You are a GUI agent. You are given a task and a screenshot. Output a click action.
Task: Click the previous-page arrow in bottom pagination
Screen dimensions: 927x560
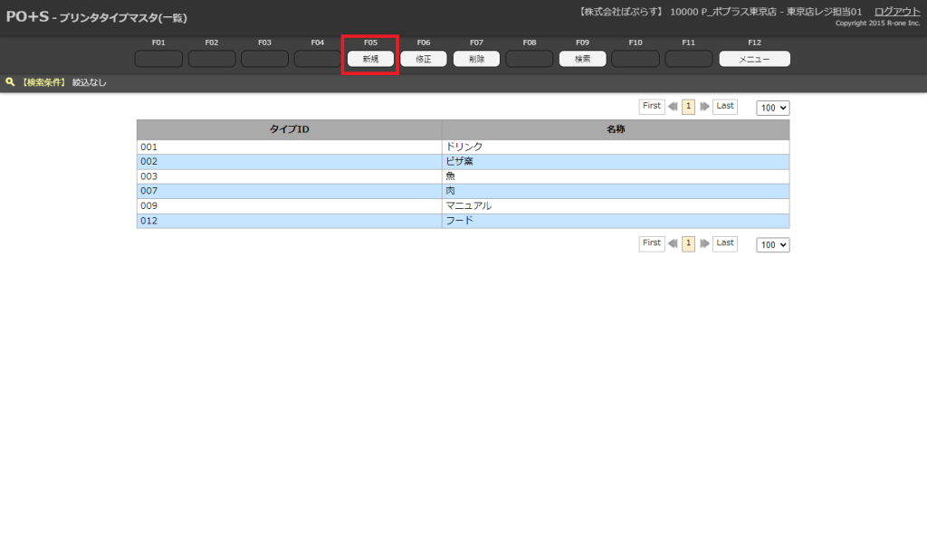coord(673,244)
